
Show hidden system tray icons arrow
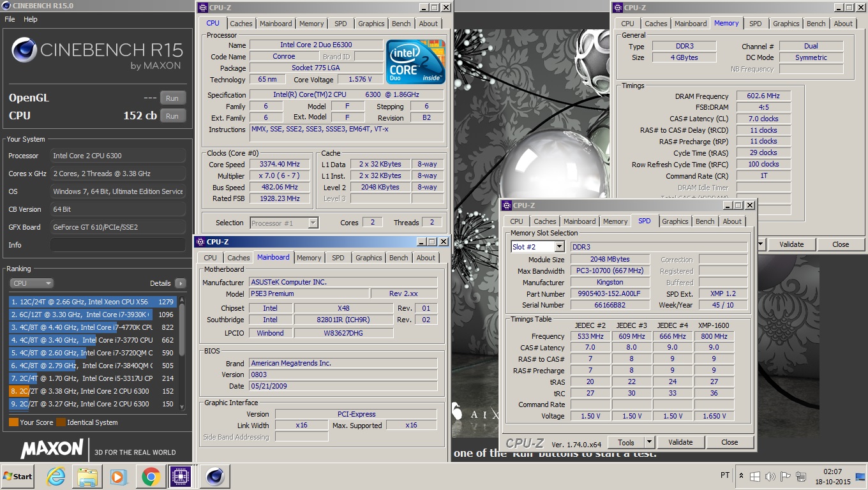741,477
